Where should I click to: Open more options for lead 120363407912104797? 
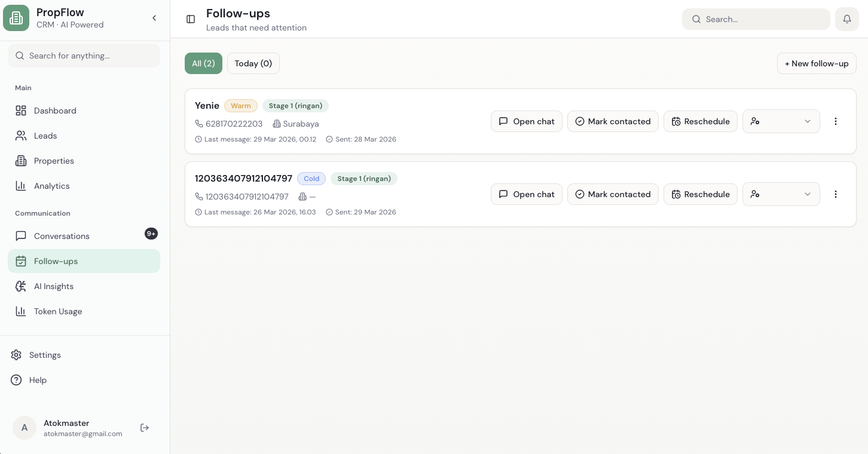click(x=836, y=194)
